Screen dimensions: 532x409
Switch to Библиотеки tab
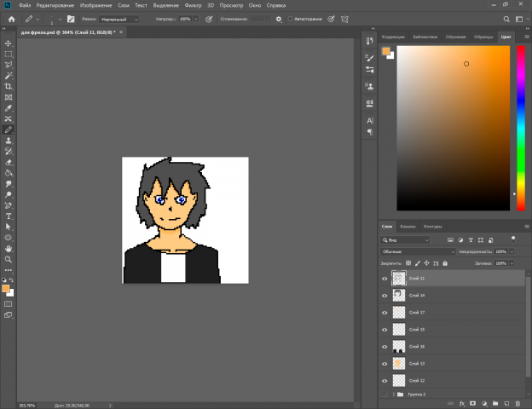click(425, 37)
